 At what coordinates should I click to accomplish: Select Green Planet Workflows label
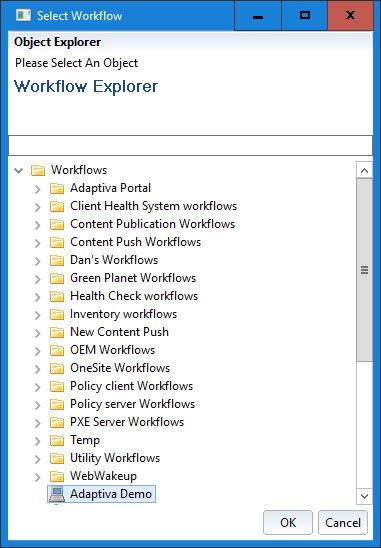[x=133, y=278]
